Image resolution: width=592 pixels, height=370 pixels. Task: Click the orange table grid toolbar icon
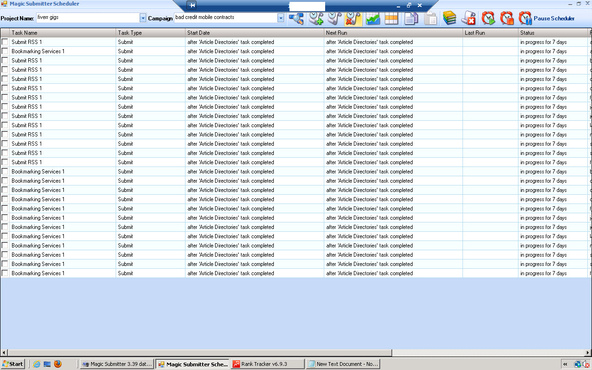tap(392, 18)
